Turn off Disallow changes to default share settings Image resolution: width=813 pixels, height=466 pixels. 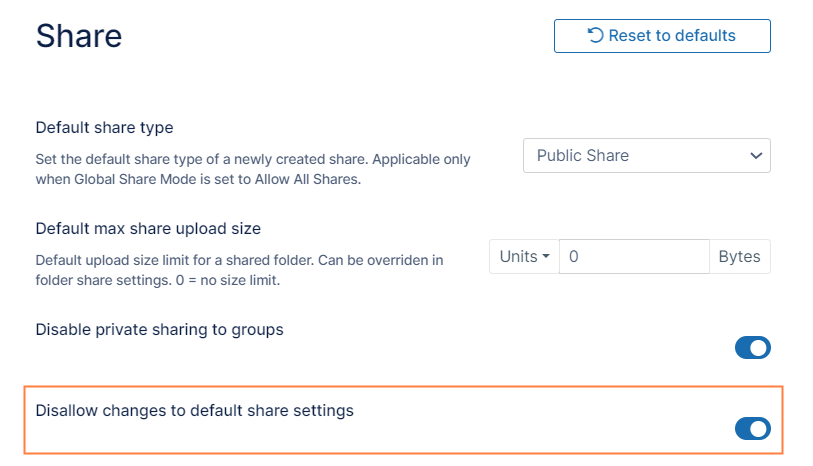point(752,428)
